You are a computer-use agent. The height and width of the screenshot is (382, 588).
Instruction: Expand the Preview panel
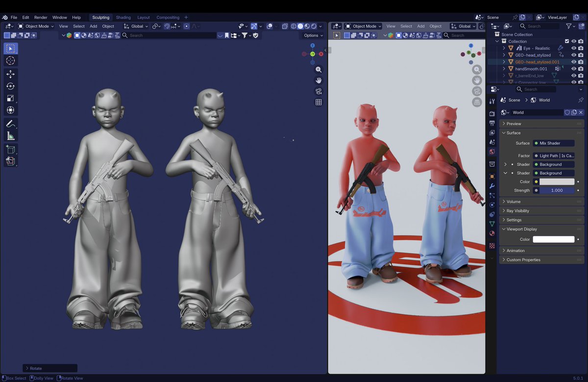541,124
